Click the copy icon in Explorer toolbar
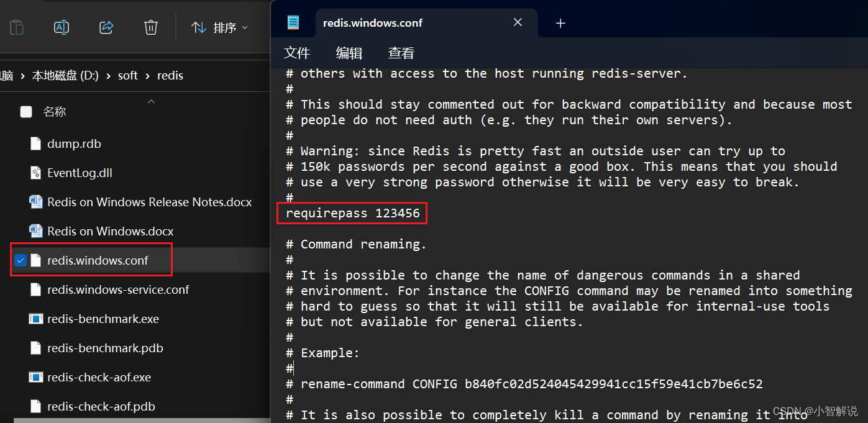The image size is (868, 423). pos(17,27)
